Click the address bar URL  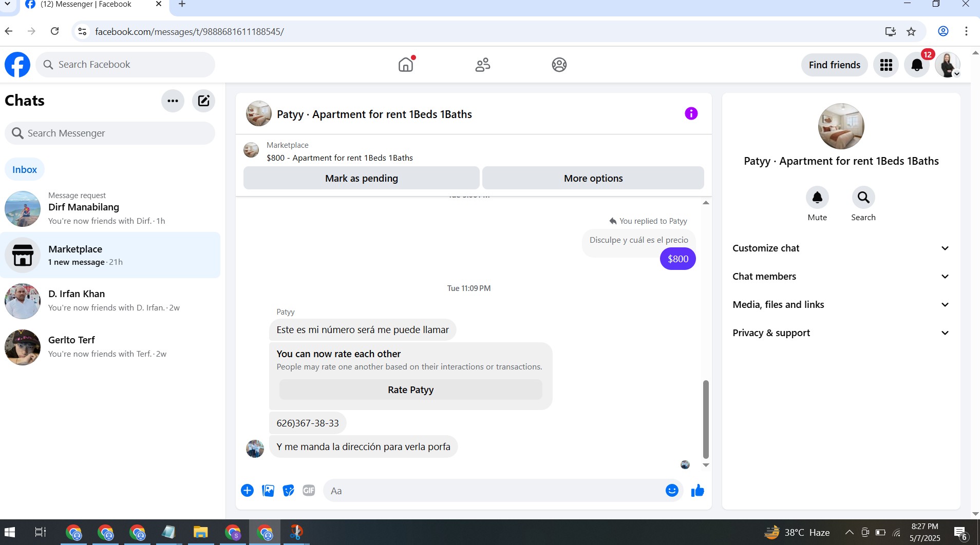pyautogui.click(x=190, y=32)
